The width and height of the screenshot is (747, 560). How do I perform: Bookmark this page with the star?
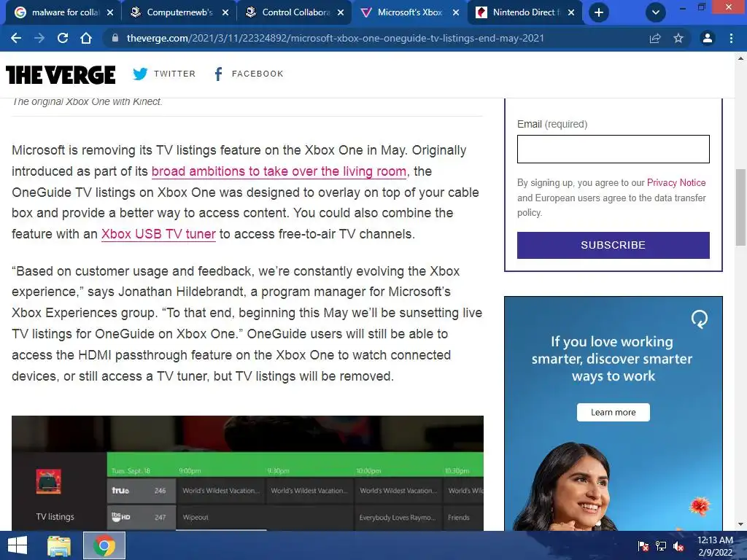point(678,38)
